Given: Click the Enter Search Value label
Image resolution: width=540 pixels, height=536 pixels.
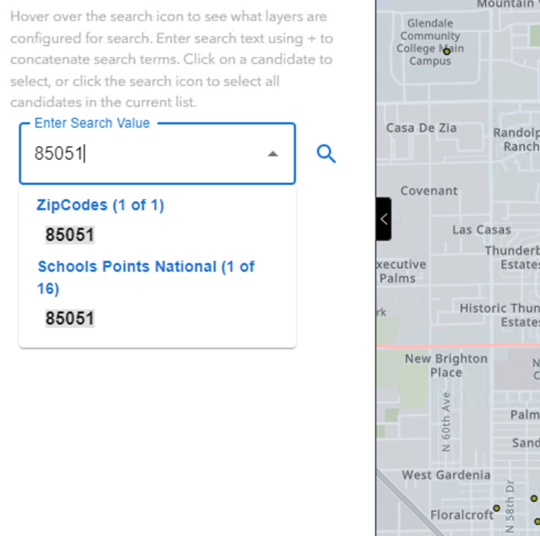Looking at the screenshot, I should [92, 123].
